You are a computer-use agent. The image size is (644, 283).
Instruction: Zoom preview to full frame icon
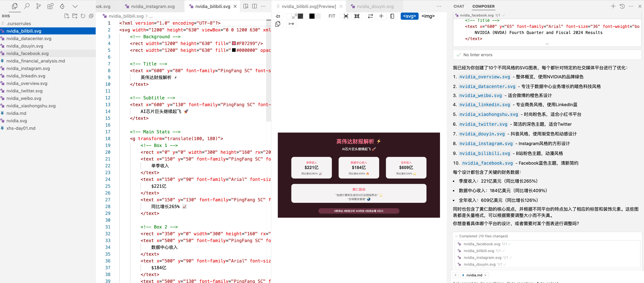[357, 16]
